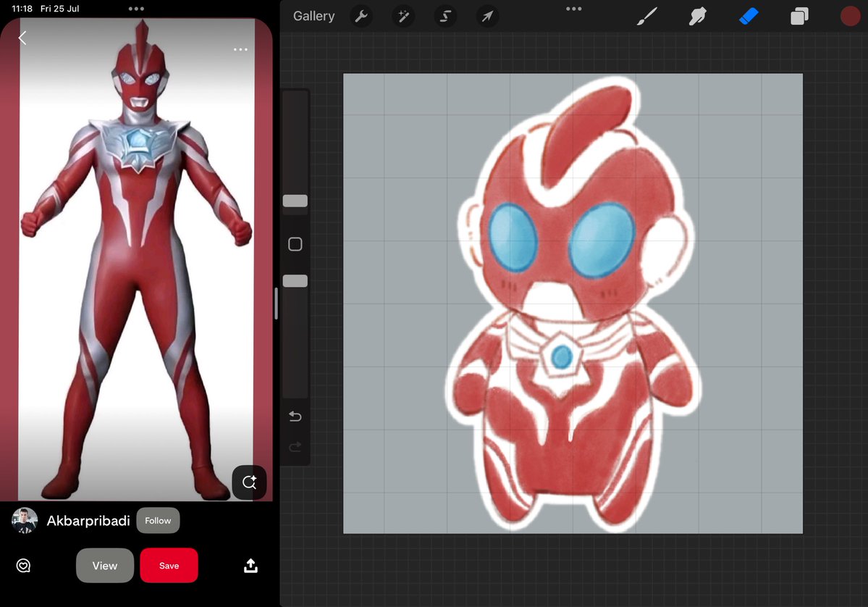
Task: Undo the last stroke in Procreate
Action: click(295, 416)
